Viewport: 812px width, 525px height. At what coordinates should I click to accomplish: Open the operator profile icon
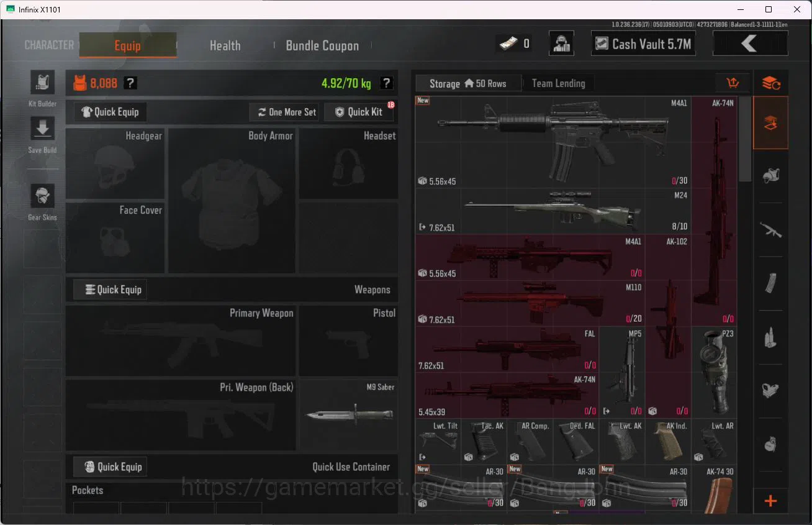coord(561,43)
